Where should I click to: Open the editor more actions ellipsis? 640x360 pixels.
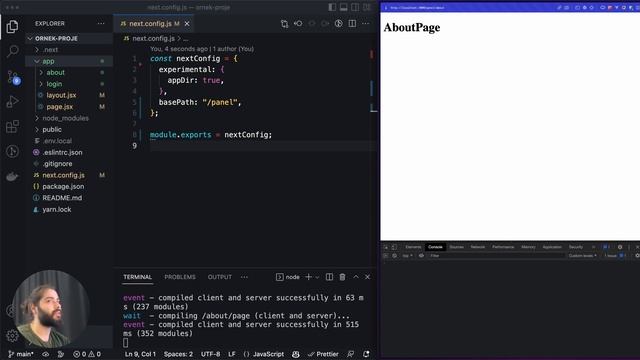click(x=366, y=24)
